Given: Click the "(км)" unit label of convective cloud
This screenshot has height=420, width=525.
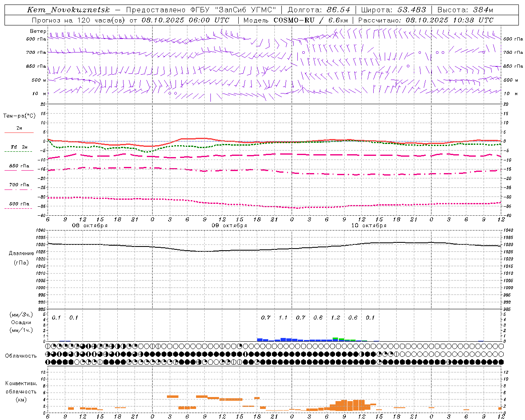Looking at the screenshot, I should 21,399.
